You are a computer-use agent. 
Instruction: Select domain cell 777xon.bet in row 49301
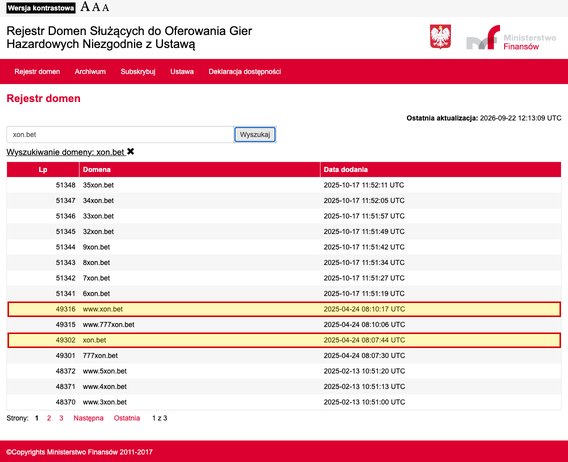(100, 355)
